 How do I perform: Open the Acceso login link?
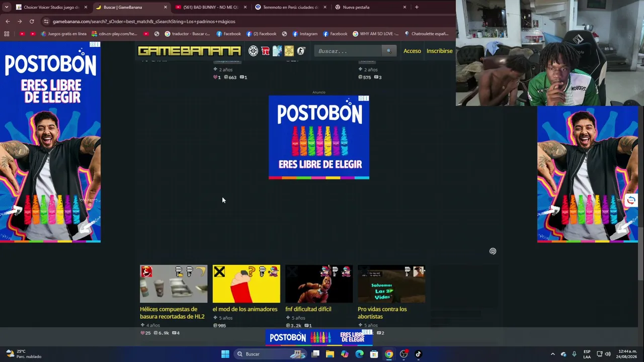pos(412,51)
